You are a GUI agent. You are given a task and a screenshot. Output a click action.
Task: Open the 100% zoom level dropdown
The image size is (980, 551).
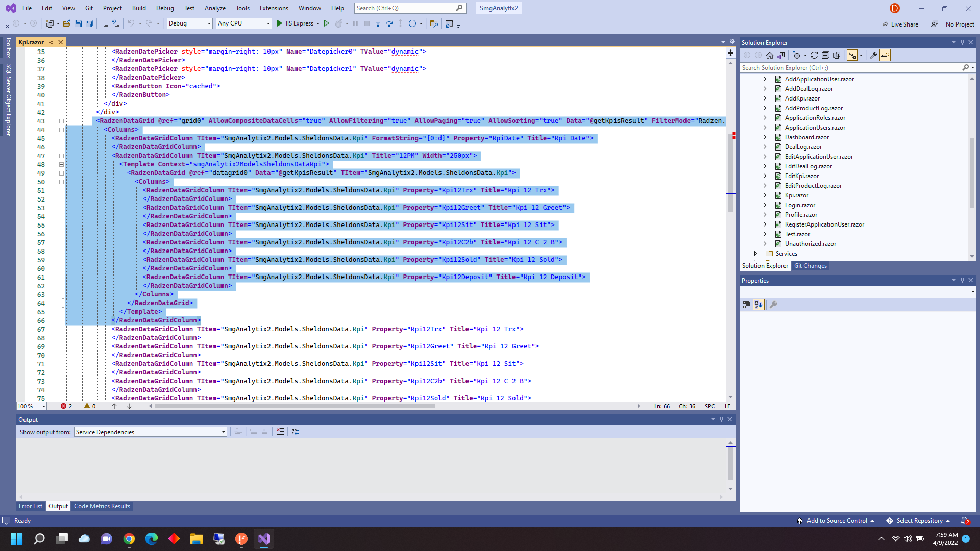32,406
